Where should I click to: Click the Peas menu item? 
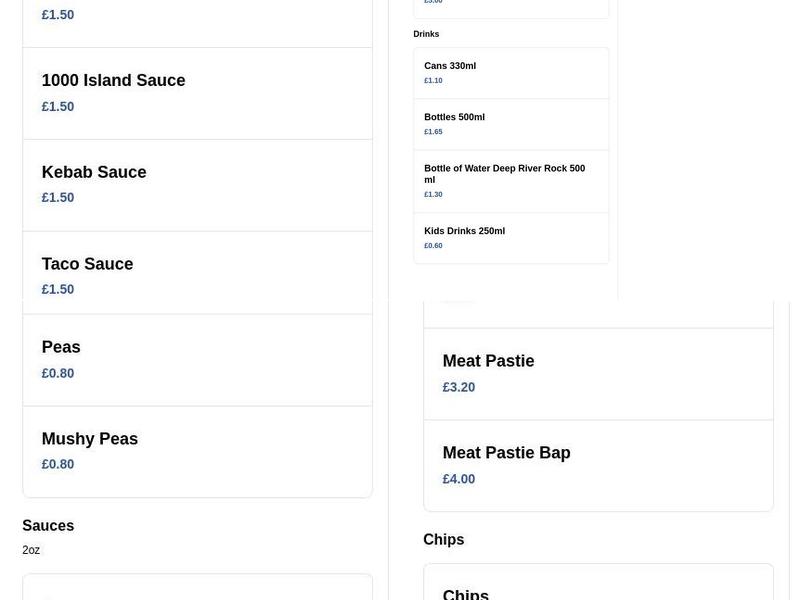(x=61, y=347)
